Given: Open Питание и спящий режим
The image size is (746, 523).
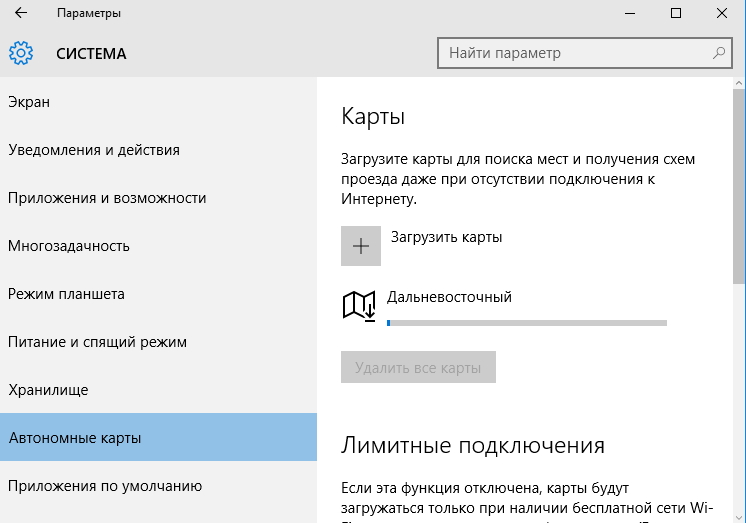Looking at the screenshot, I should tap(97, 342).
